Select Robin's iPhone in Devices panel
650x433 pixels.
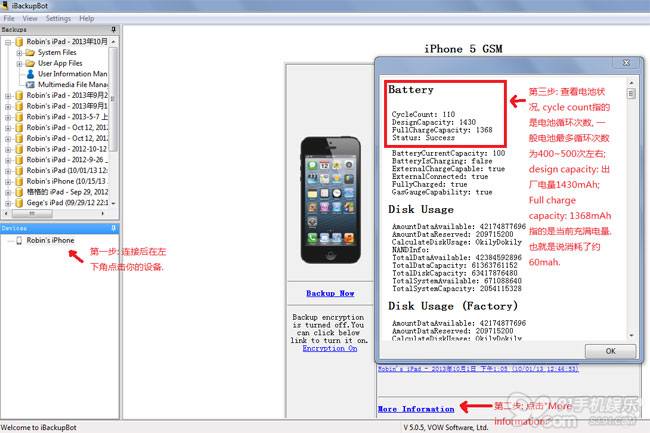click(50, 240)
